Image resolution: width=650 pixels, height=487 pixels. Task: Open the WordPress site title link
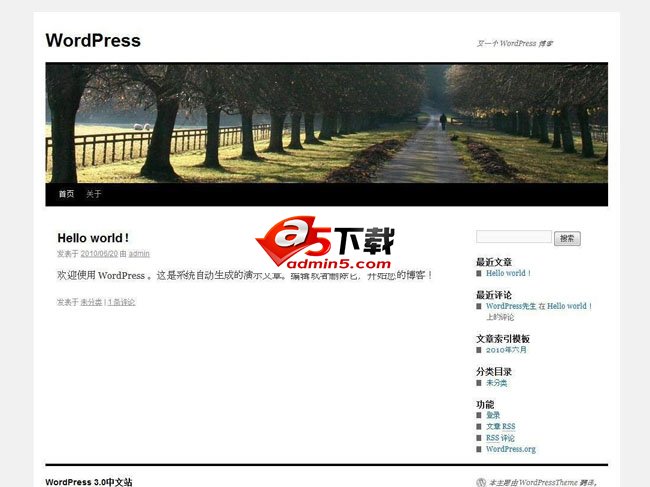click(x=93, y=41)
